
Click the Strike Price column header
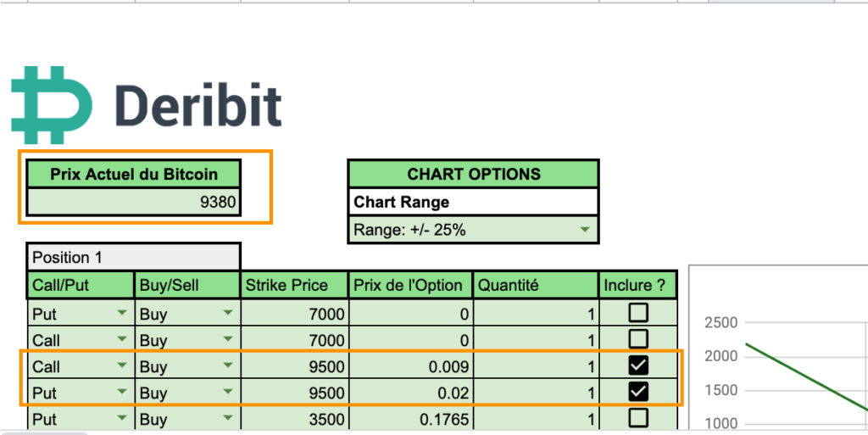(x=294, y=286)
